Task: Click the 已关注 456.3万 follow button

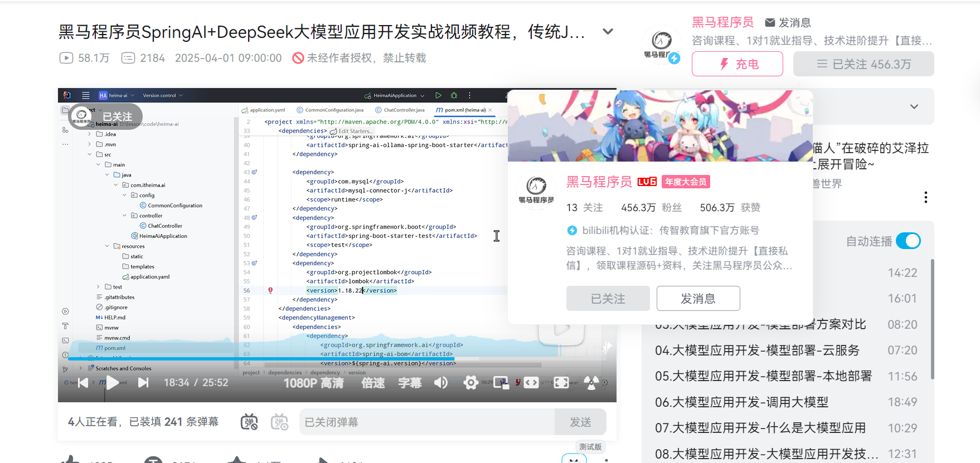Action: (863, 64)
